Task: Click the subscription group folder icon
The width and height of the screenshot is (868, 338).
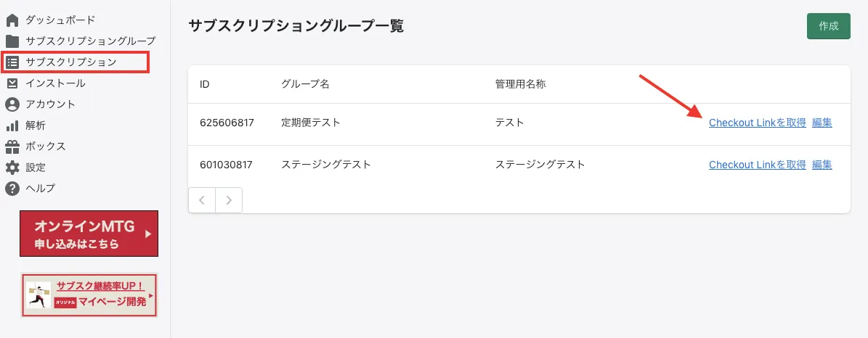Action: [x=12, y=41]
